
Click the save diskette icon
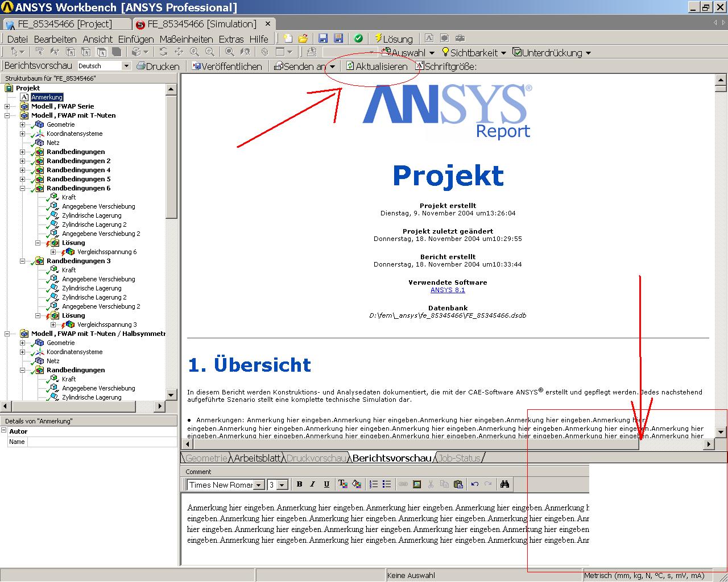[x=323, y=39]
